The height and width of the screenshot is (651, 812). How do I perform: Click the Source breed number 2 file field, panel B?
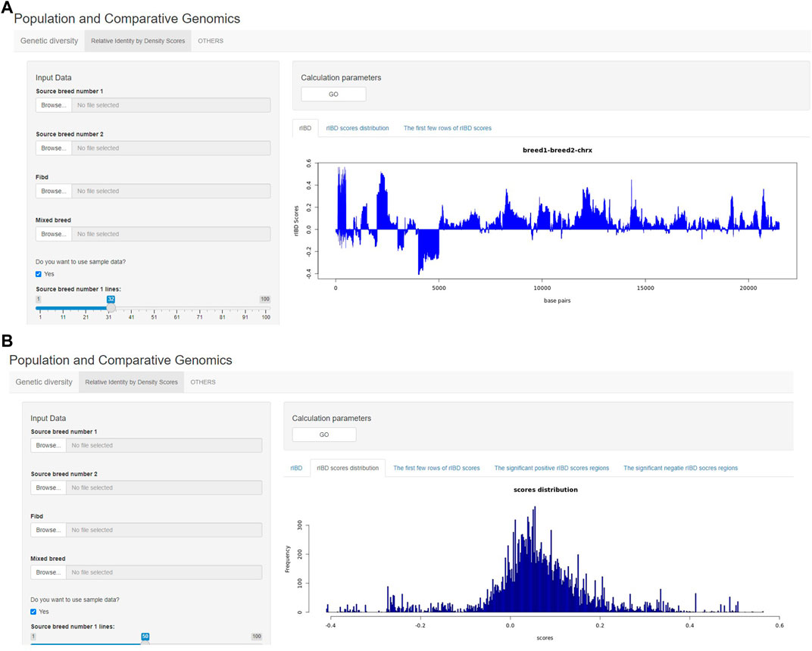(x=164, y=487)
